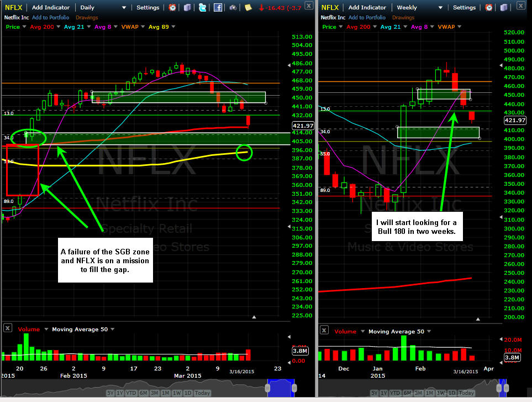The height and width of the screenshot is (402, 532).
Task: Open the database stack icon in Daily chart
Action: pos(187,8)
